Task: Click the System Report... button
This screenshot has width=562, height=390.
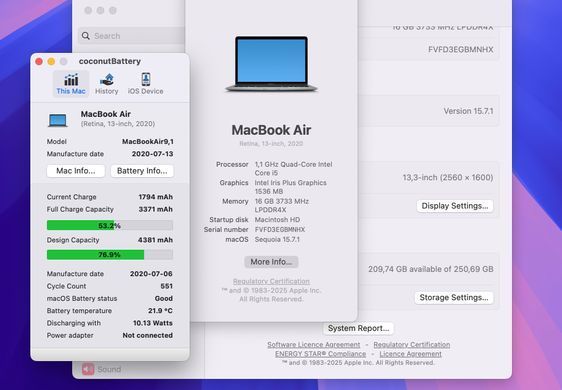Action: coord(358,328)
